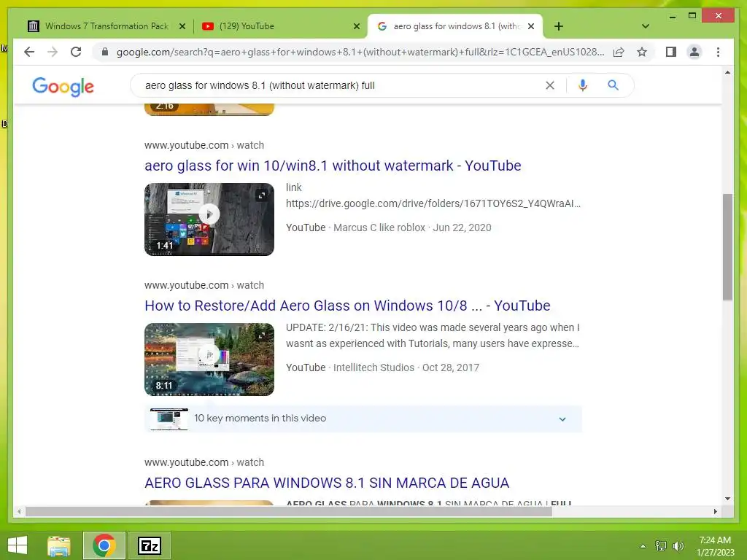
Task: Open the tab search dropdown chevron
Action: pos(646,26)
